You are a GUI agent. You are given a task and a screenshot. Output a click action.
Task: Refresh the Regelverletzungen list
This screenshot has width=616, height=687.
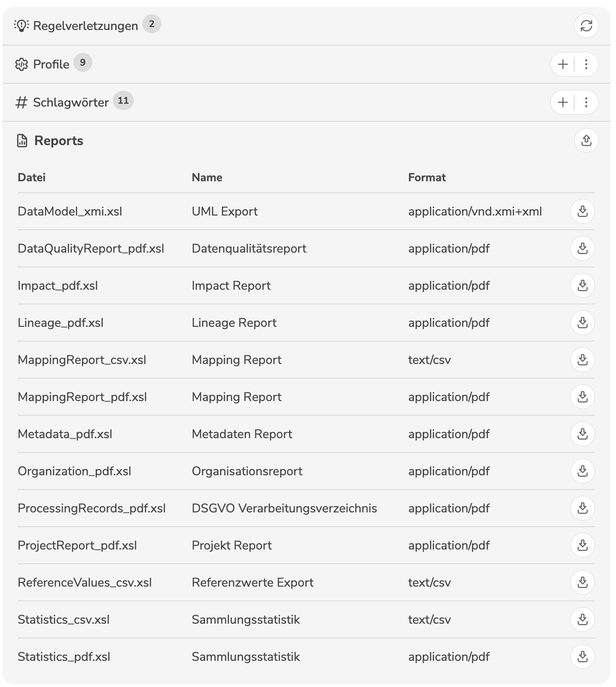tap(586, 26)
